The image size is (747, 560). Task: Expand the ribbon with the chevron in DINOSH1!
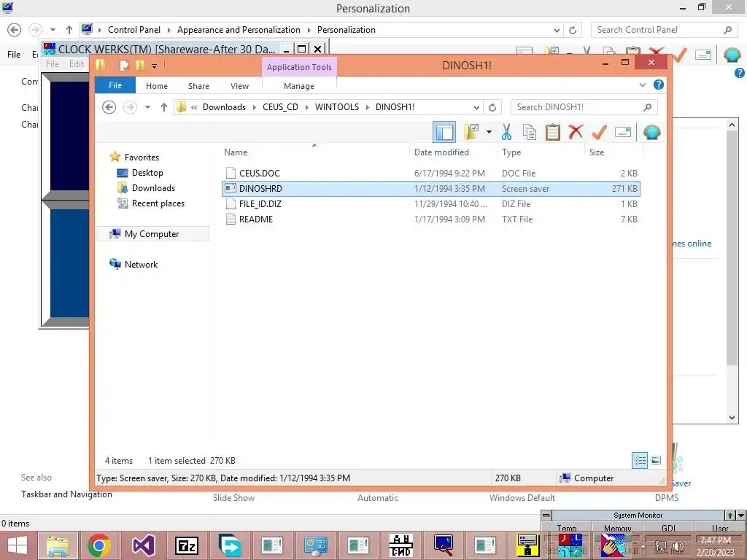pos(642,85)
